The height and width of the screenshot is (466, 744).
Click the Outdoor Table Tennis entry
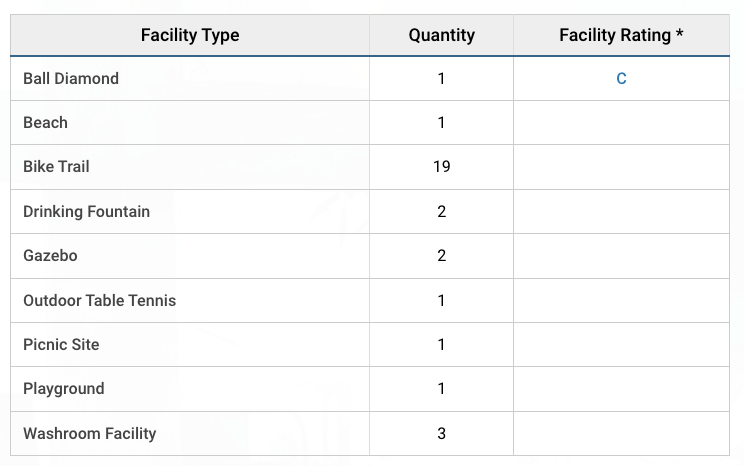pos(100,300)
